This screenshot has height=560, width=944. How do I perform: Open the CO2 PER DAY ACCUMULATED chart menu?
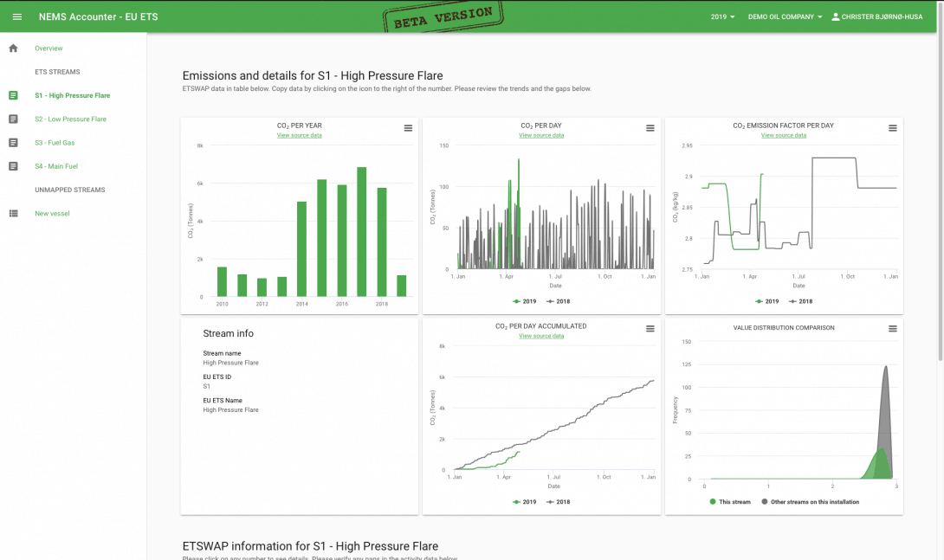coord(650,328)
